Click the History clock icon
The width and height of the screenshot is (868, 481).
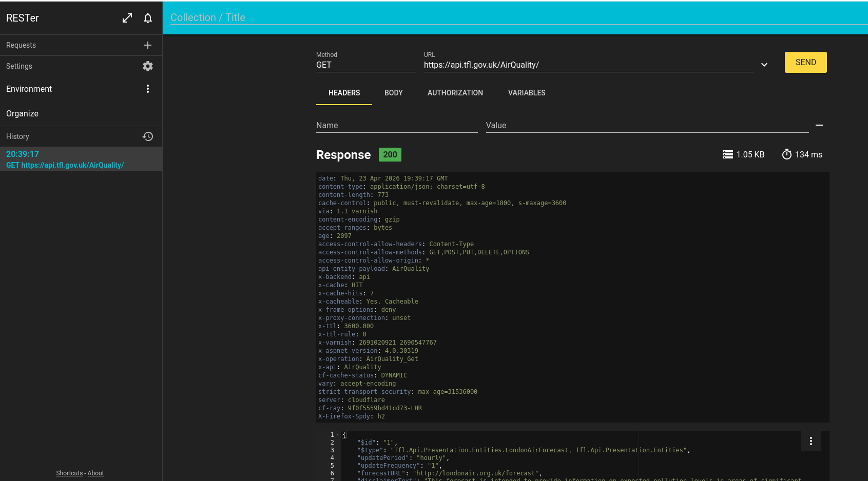pyautogui.click(x=148, y=136)
